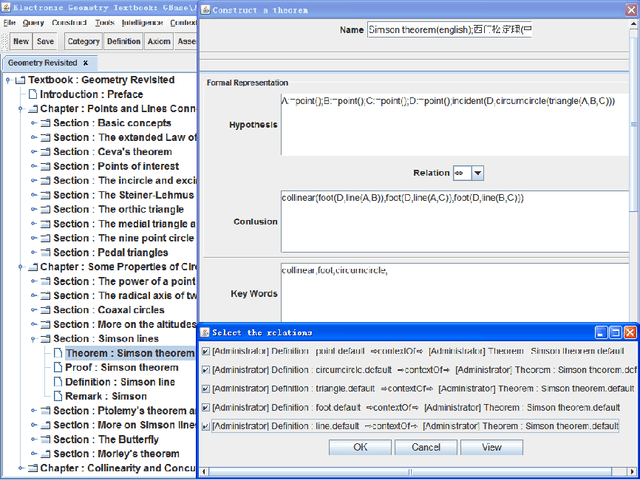Click relations dialog scrollbar right arrow
Screen dimensions: 640x480
point(632,472)
